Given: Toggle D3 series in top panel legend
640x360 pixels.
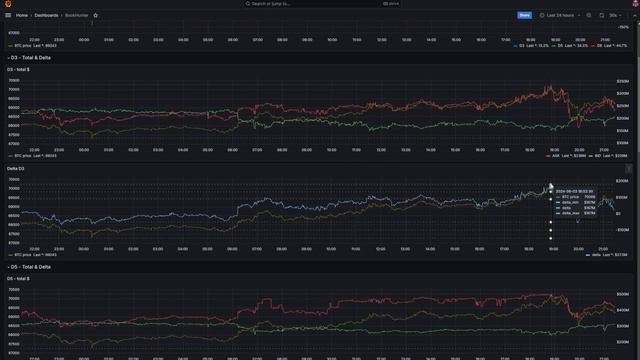Looking at the screenshot, I should tap(531, 46).
